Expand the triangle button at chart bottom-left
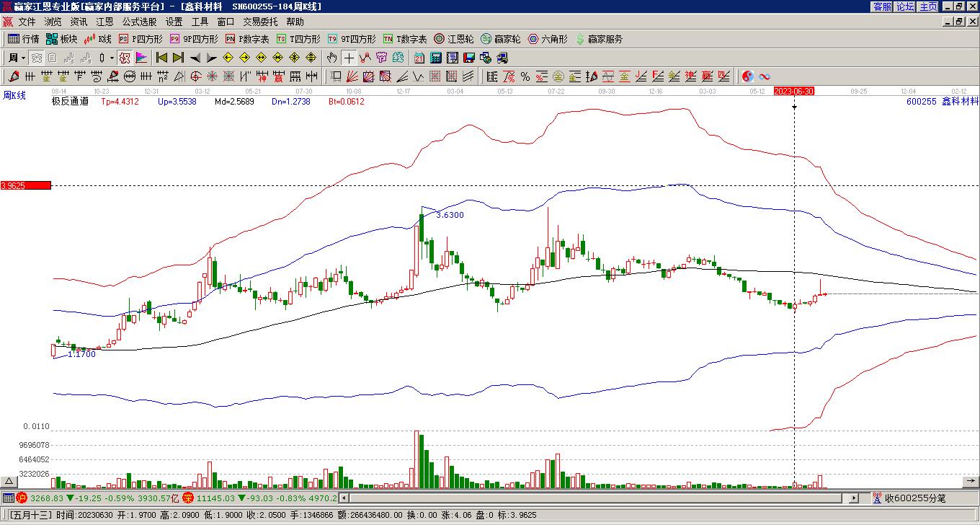The height and width of the screenshot is (525, 980). point(9,481)
